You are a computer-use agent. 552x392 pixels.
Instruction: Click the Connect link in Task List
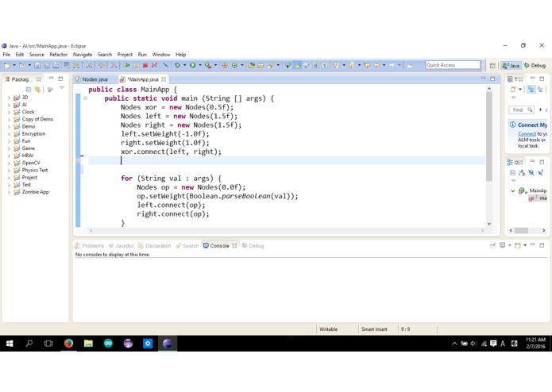[527, 134]
